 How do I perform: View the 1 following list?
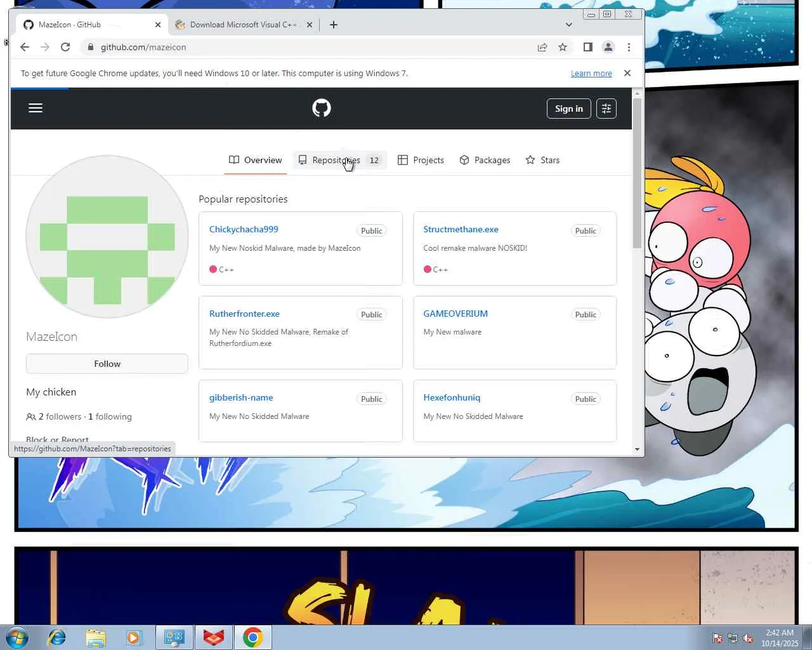[x=110, y=416]
